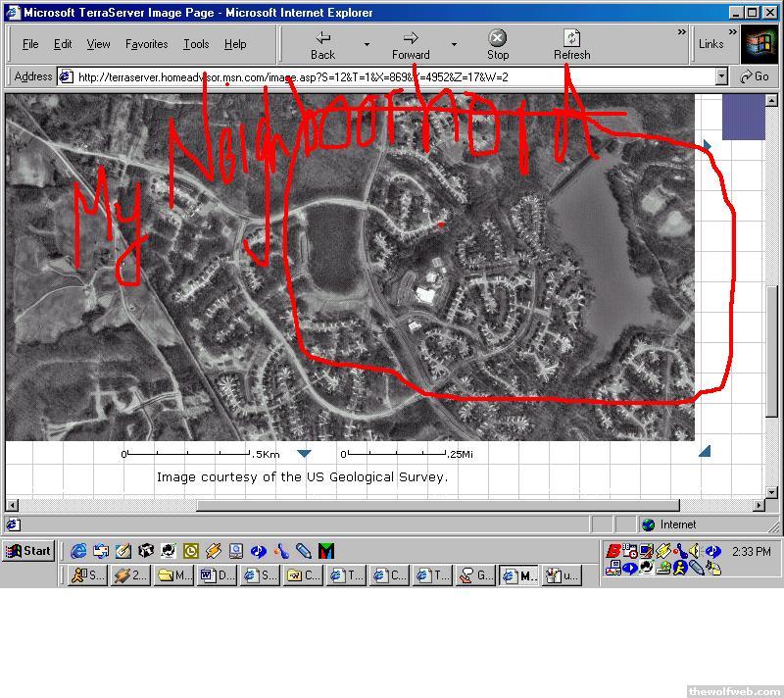
Task: Open the Tools menu
Action: point(196,44)
